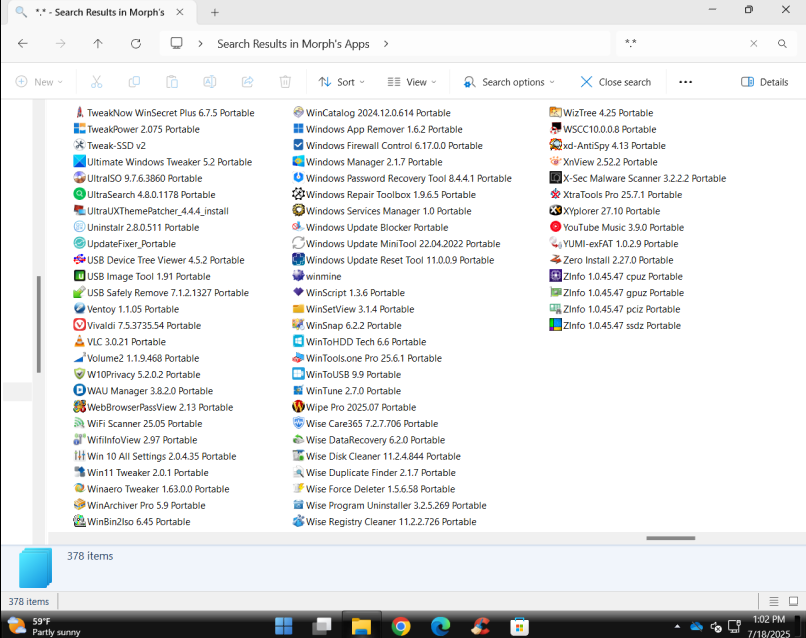Click the Zero Install 2.27.0 Portable icon
This screenshot has height=638, width=806.
555,260
